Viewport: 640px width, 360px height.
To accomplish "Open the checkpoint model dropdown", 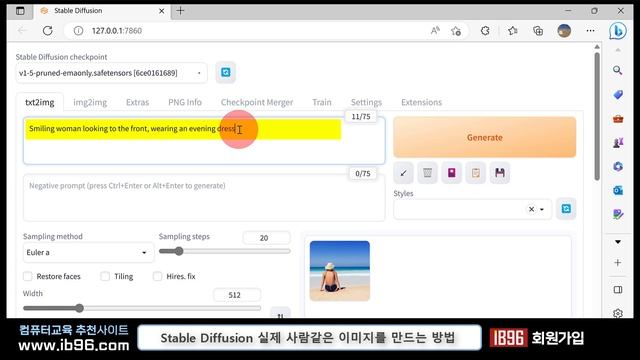I will tap(111, 73).
